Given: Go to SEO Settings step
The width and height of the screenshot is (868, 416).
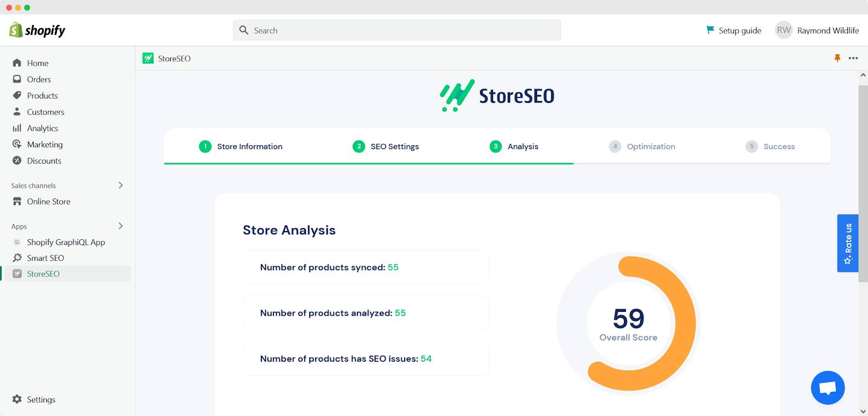Looking at the screenshot, I should (386, 146).
